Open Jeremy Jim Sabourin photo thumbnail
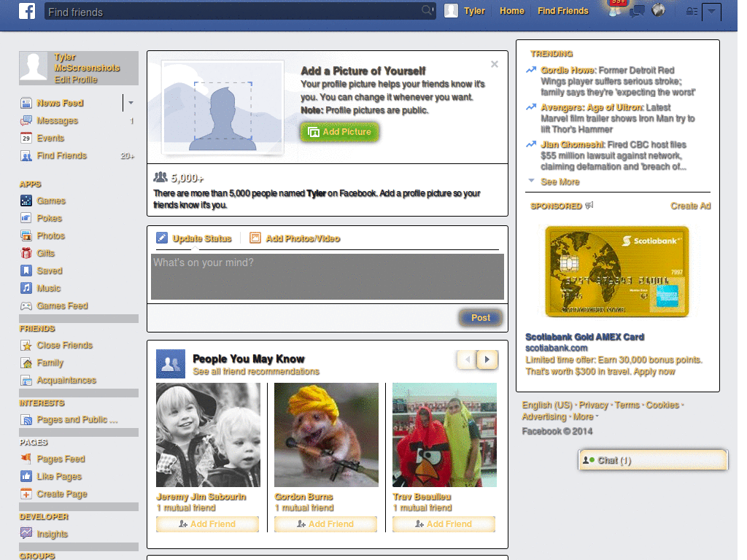The image size is (747, 560). pos(208,435)
